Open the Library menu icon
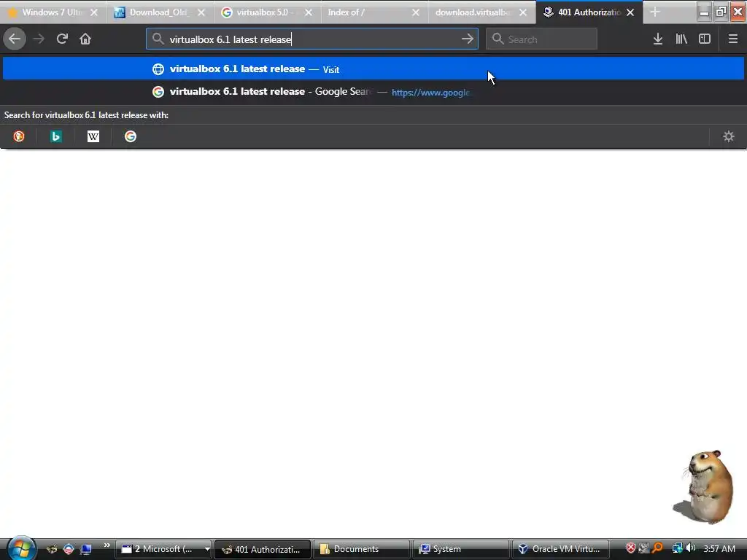Image resolution: width=747 pixels, height=560 pixels. pos(681,39)
